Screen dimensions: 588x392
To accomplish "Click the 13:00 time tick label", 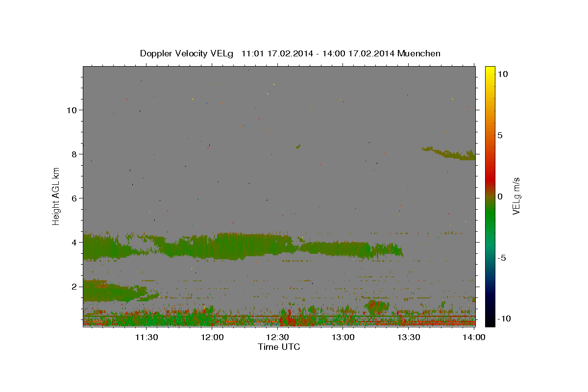I will pyautogui.click(x=343, y=337).
